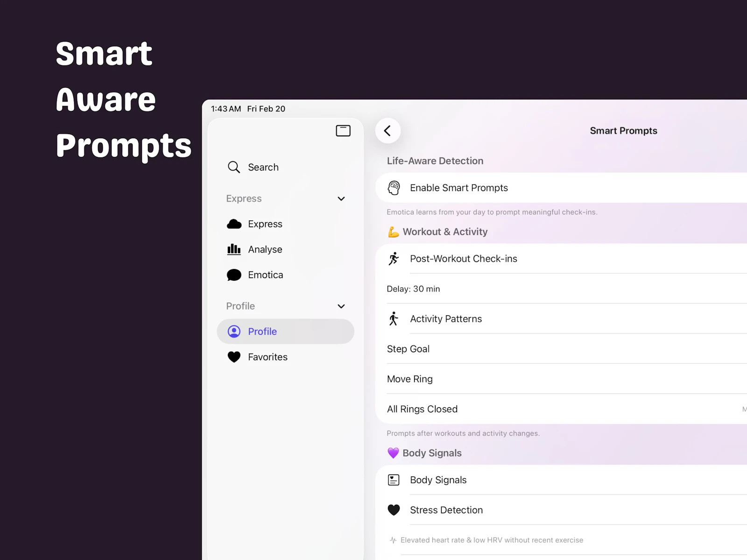Image resolution: width=747 pixels, height=560 pixels.
Task: Select the Step Goal row
Action: (x=561, y=349)
